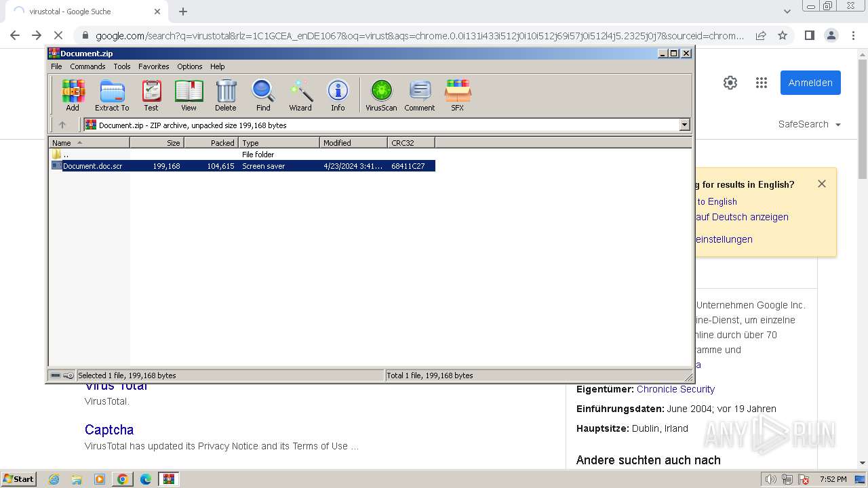Screen dimensions: 868x488
Task: Open Google settings gear icon
Action: pos(730,83)
